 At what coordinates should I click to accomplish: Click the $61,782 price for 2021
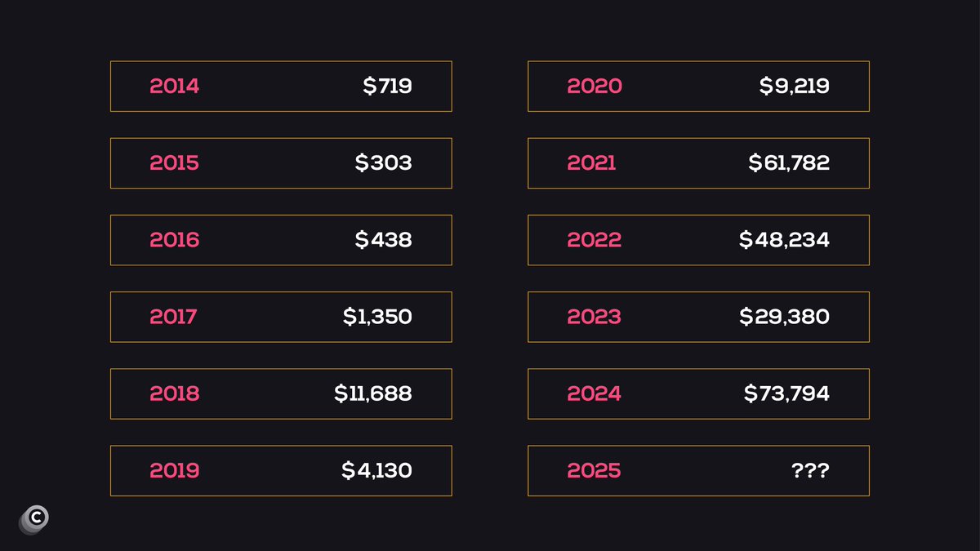(789, 163)
